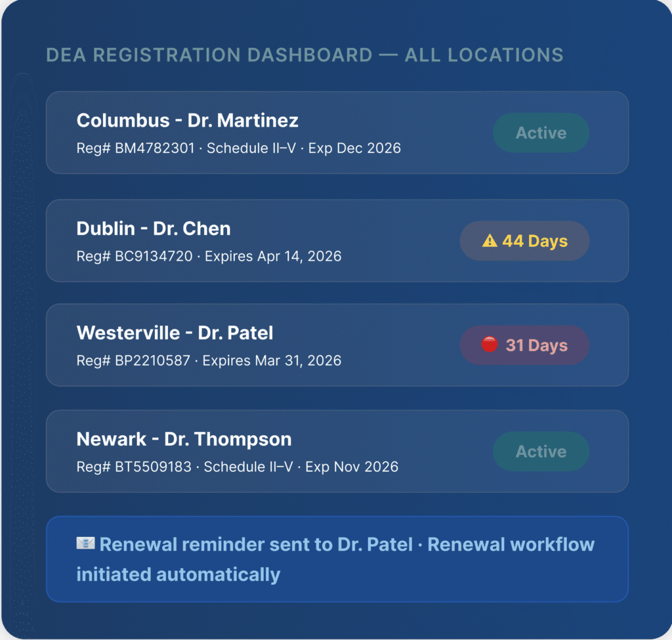The width and height of the screenshot is (672, 640).
Task: Open the Dublin - Dr. Chen card
Action: click(154, 228)
